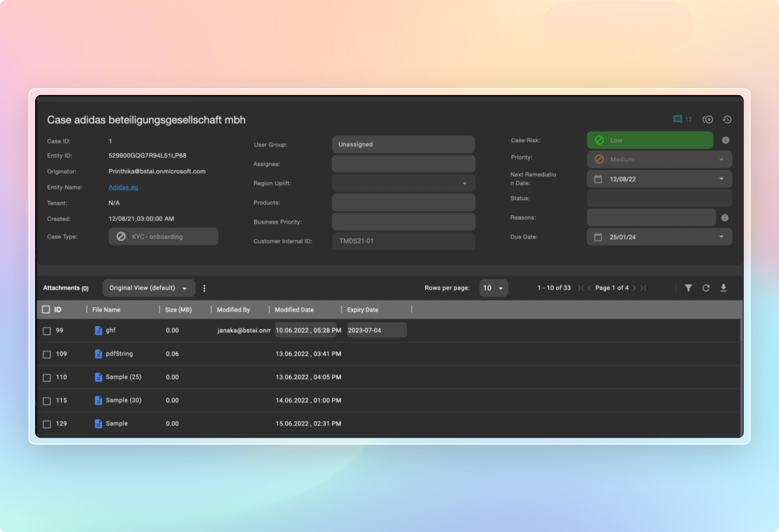Image resolution: width=779 pixels, height=532 pixels.
Task: Click the expiry date cell 2023-07-04
Action: coord(377,330)
